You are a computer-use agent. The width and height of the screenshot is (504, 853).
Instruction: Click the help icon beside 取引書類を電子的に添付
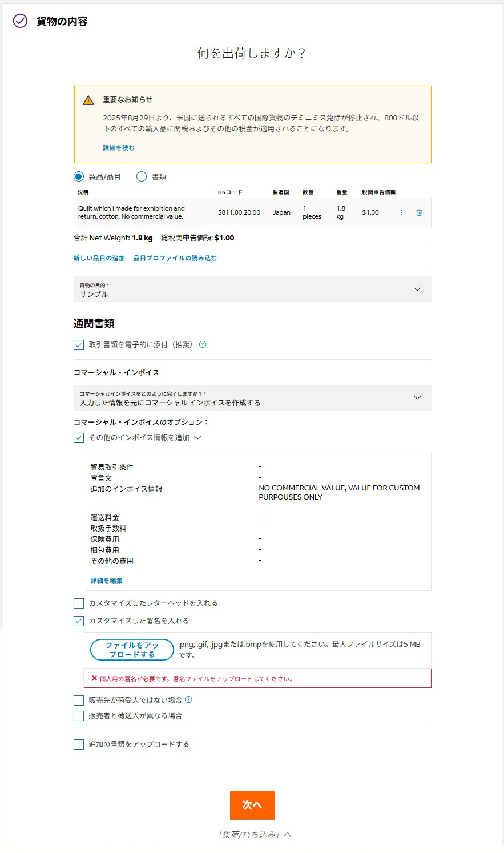(x=203, y=344)
